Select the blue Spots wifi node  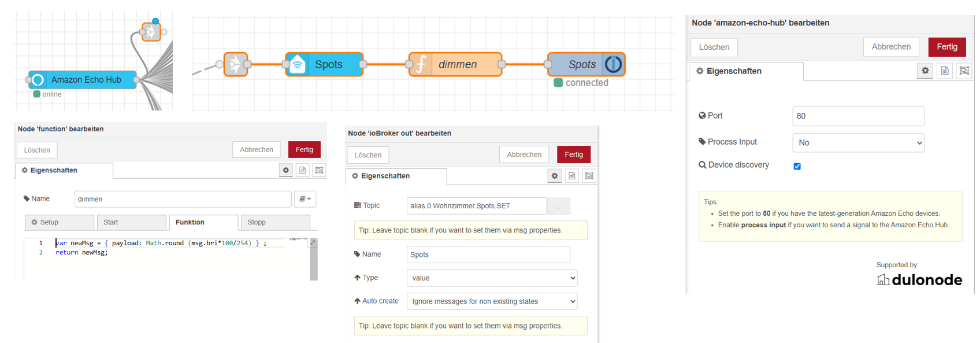324,64
